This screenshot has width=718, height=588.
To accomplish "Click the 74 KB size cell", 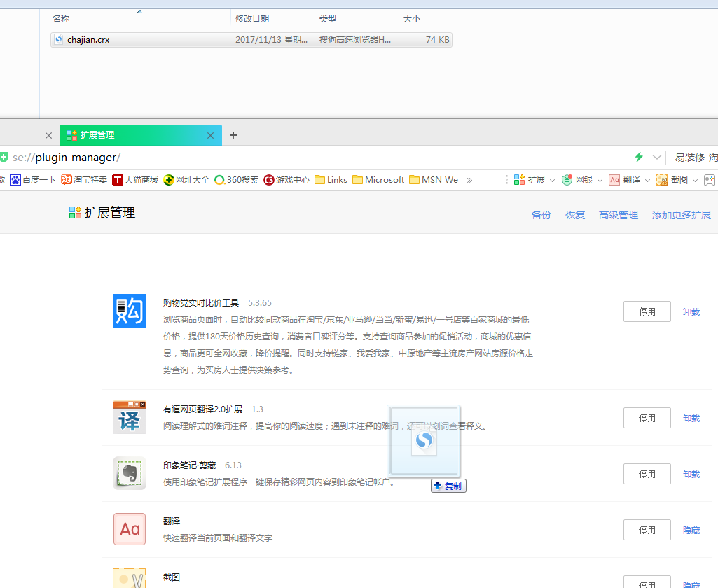I will point(437,40).
